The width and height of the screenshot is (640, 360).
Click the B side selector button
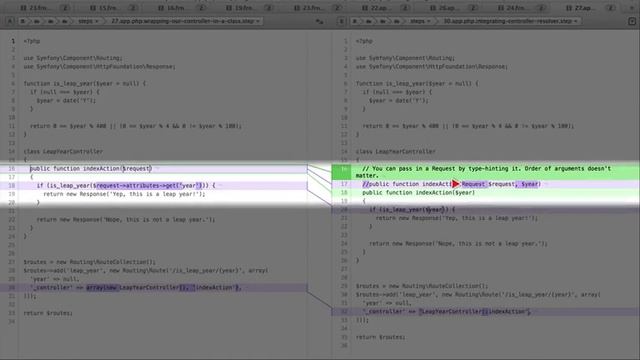[342, 21]
